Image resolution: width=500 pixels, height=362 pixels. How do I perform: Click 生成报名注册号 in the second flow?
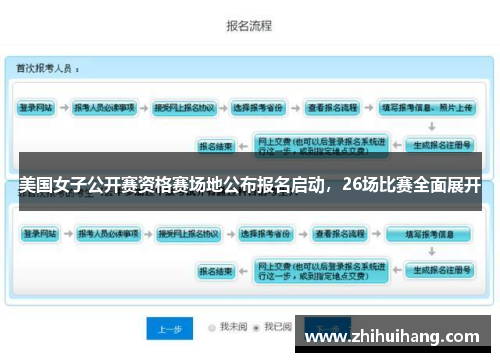[x=440, y=270]
